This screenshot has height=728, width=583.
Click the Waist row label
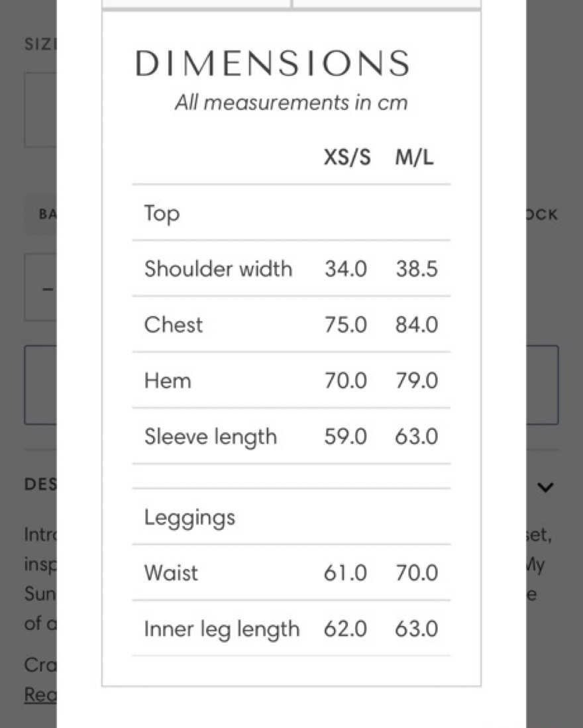[171, 573]
